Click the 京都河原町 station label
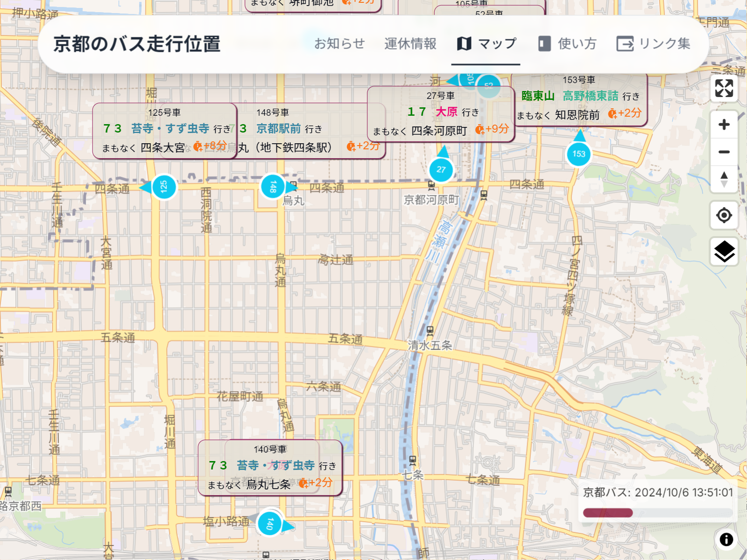The height and width of the screenshot is (560, 747). pyautogui.click(x=431, y=200)
